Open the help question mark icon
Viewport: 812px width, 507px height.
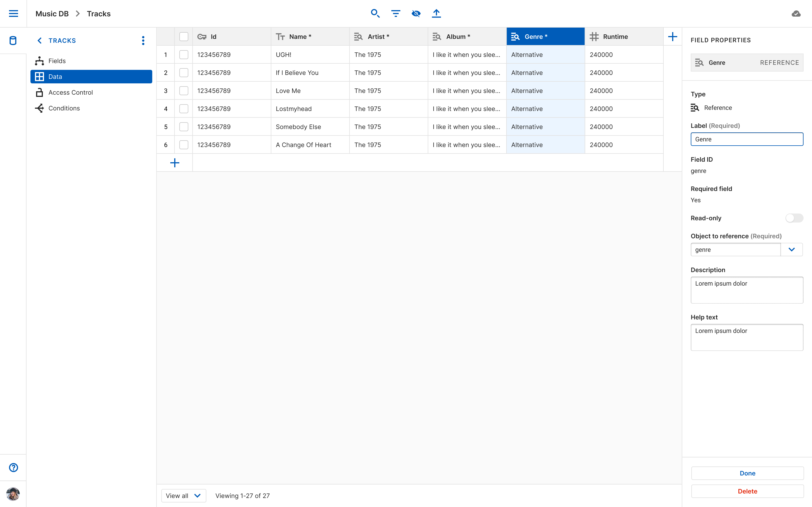click(14, 468)
